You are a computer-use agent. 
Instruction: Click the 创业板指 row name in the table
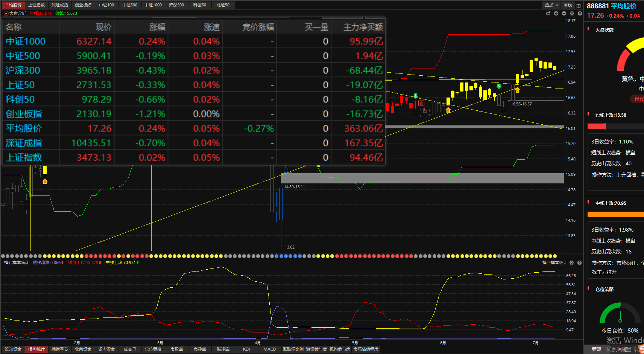[x=24, y=114]
